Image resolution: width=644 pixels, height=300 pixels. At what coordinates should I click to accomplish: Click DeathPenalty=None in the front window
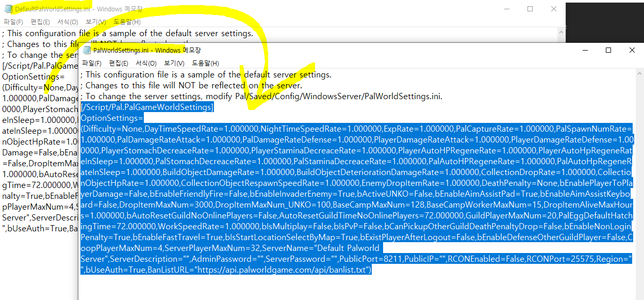tap(521, 183)
